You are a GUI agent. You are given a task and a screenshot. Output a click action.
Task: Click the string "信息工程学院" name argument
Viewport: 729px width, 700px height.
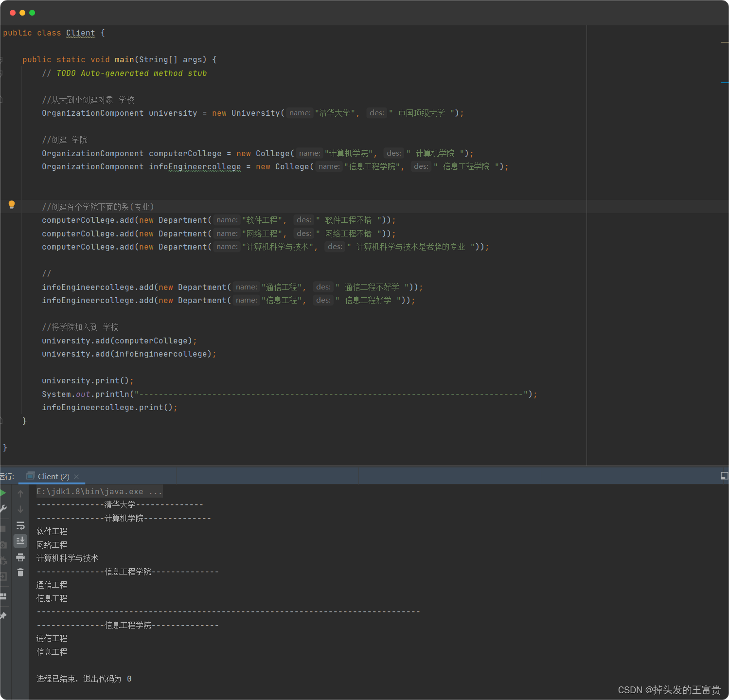click(372, 166)
